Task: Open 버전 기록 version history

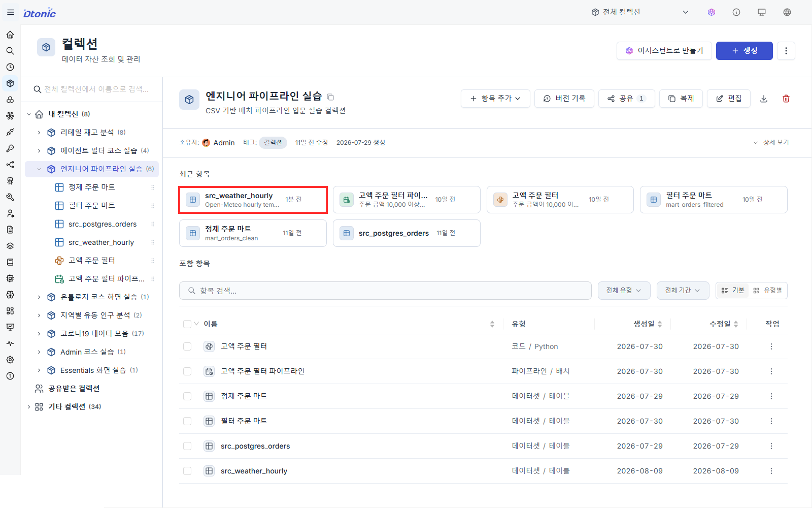Action: [564, 99]
